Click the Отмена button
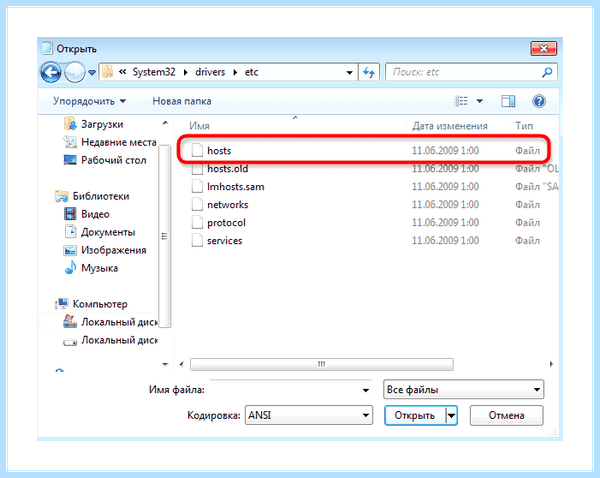 click(x=506, y=415)
